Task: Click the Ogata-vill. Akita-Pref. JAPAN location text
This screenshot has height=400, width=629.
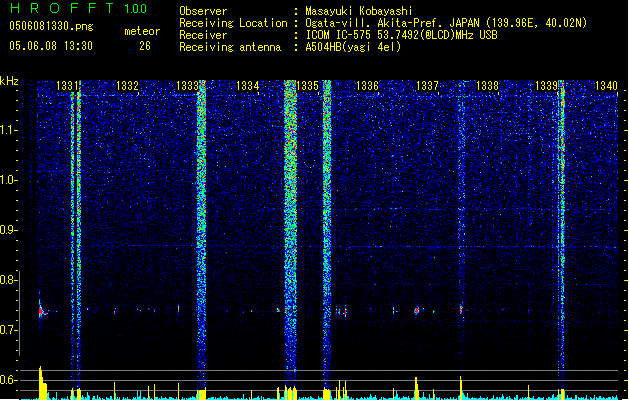Action: point(446,23)
